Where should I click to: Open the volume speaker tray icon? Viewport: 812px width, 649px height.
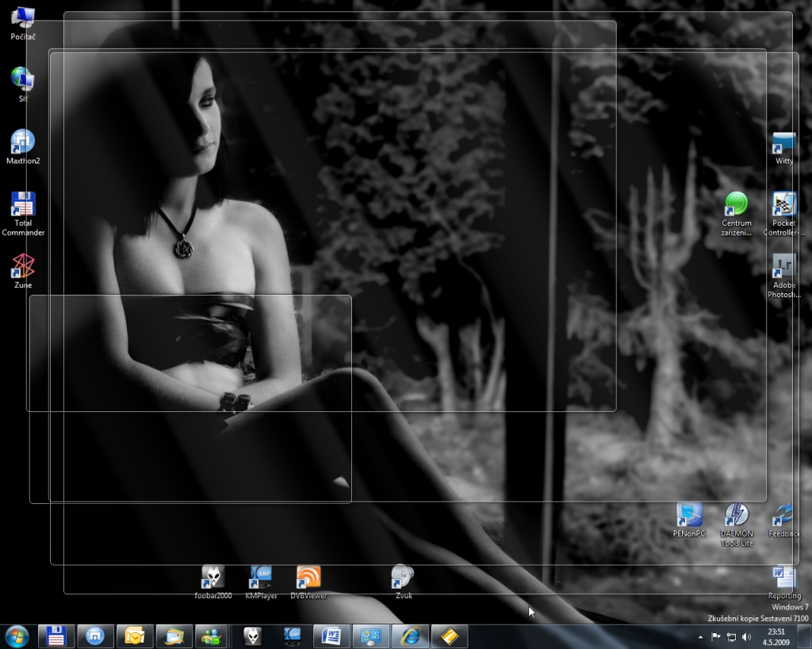coord(746,636)
